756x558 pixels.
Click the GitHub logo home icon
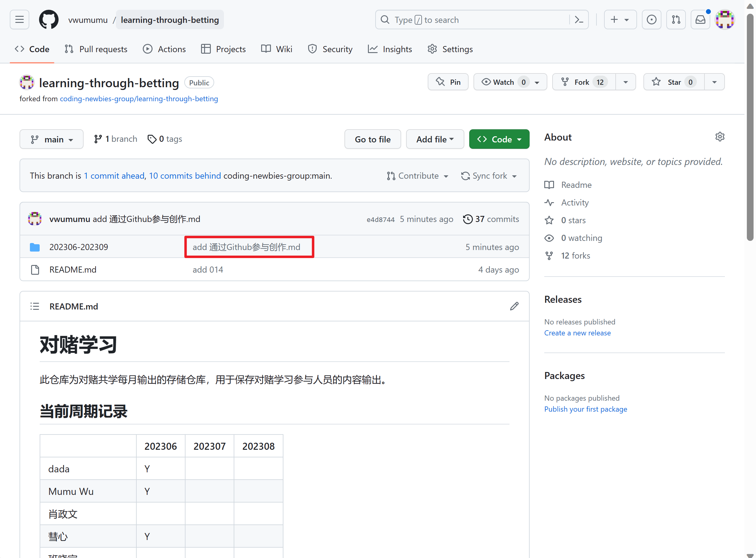49,20
